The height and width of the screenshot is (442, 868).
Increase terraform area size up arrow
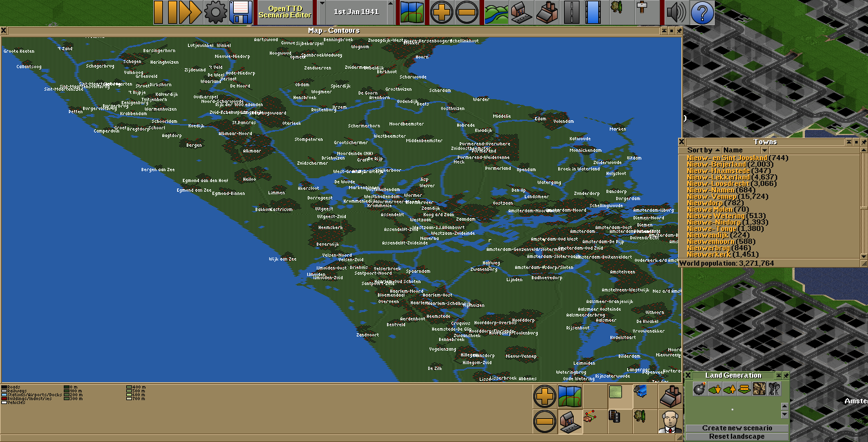click(784, 406)
